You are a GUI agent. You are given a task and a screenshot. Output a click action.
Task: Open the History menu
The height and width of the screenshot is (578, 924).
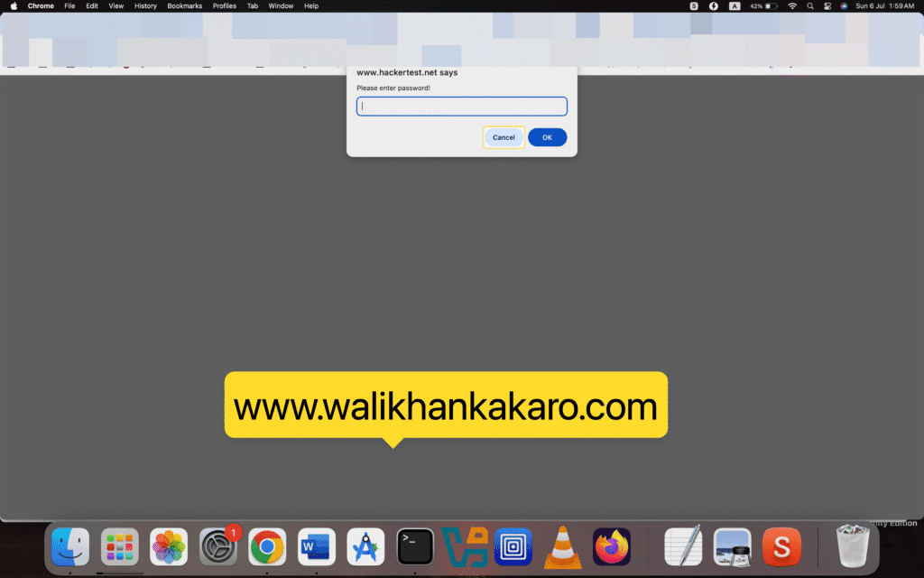[145, 6]
